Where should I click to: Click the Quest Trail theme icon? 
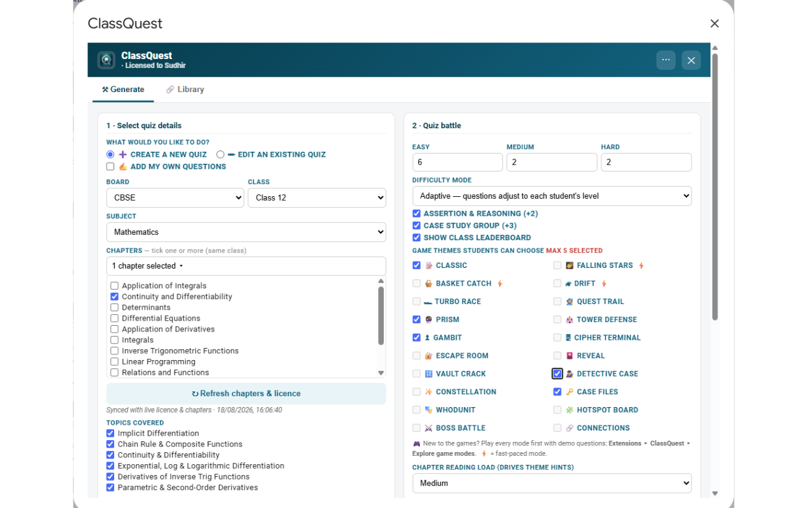click(570, 302)
